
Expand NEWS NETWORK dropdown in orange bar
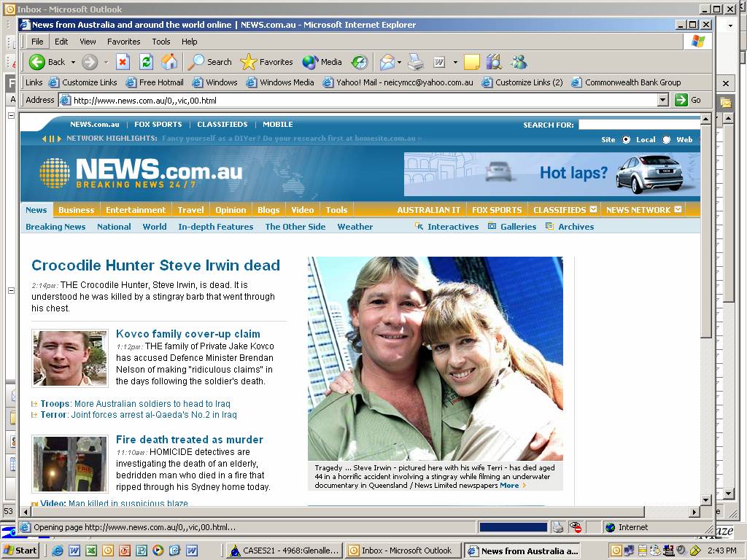[678, 209]
